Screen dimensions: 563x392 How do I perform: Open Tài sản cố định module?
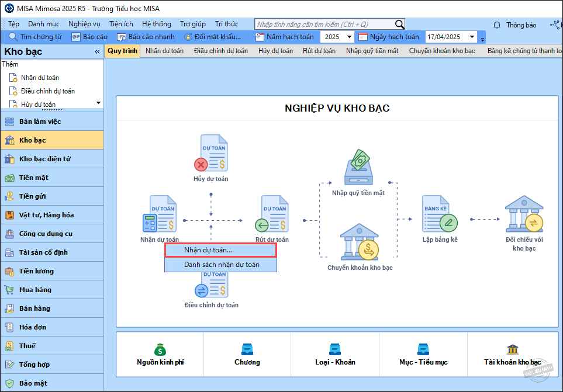coord(52,252)
